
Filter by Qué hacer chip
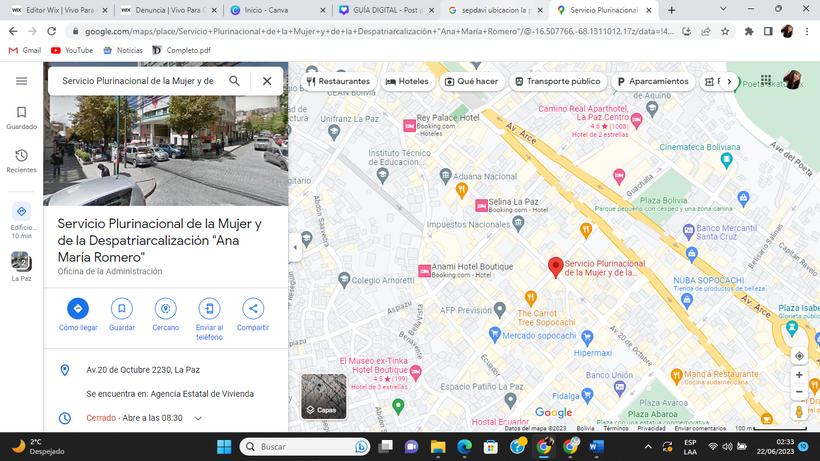(471, 82)
